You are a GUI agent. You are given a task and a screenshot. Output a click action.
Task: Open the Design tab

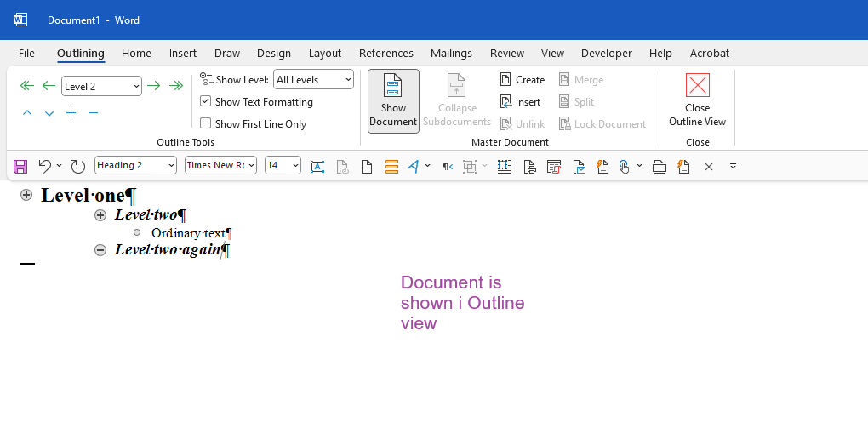(274, 53)
